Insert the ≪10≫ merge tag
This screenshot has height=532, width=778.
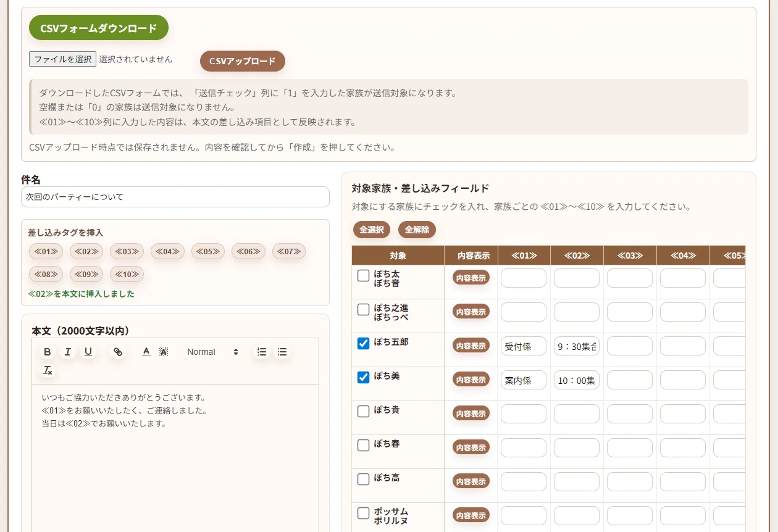[127, 274]
